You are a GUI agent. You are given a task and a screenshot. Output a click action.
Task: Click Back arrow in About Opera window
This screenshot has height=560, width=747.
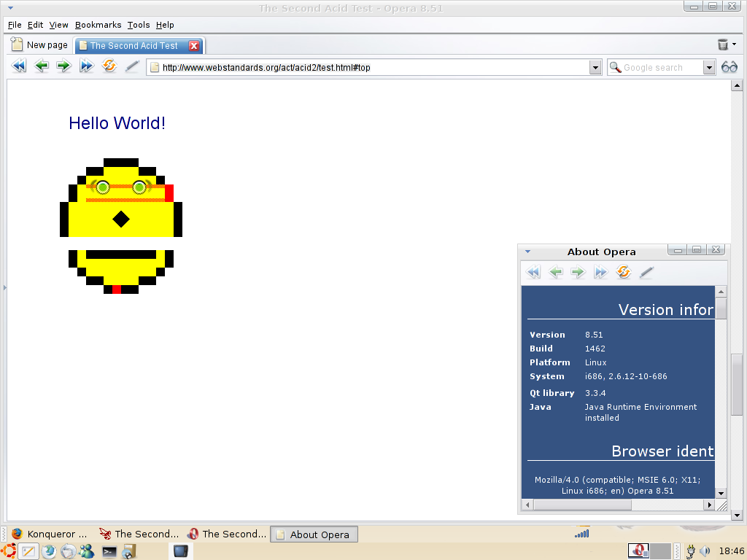click(556, 272)
